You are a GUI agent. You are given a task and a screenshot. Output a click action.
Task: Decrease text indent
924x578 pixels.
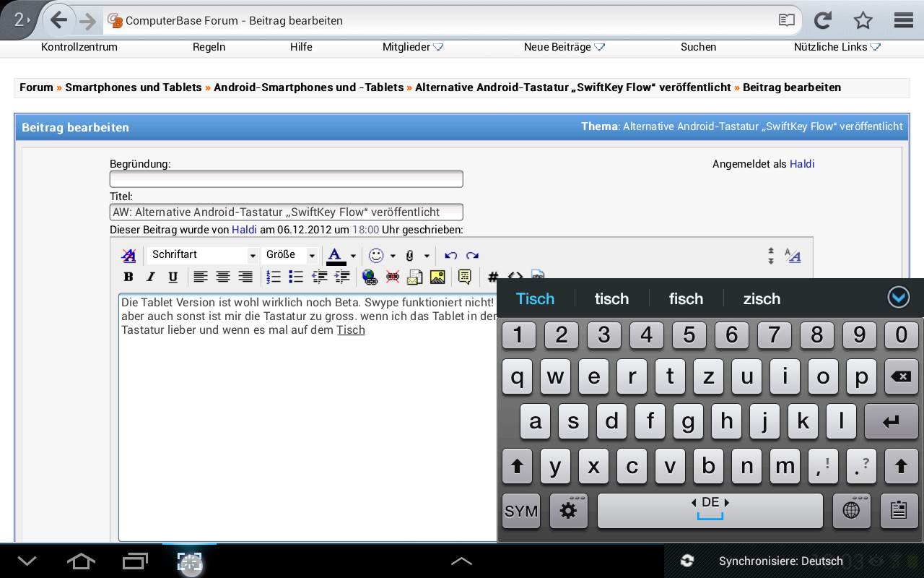[x=319, y=277]
